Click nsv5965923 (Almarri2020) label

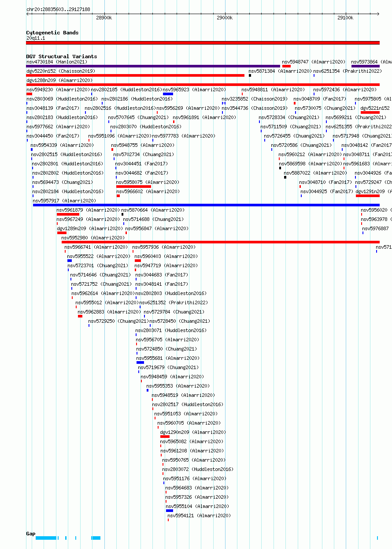(x=194, y=90)
